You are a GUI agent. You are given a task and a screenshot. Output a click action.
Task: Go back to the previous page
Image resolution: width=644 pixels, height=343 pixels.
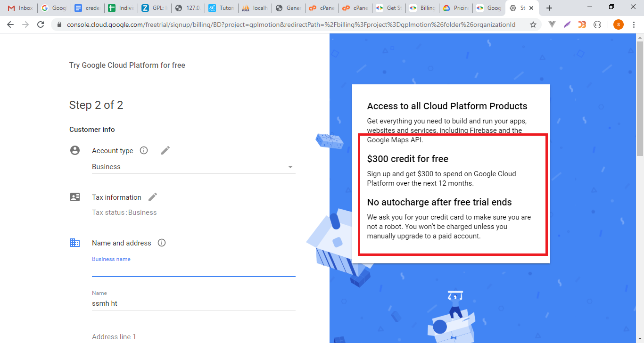pos(10,24)
